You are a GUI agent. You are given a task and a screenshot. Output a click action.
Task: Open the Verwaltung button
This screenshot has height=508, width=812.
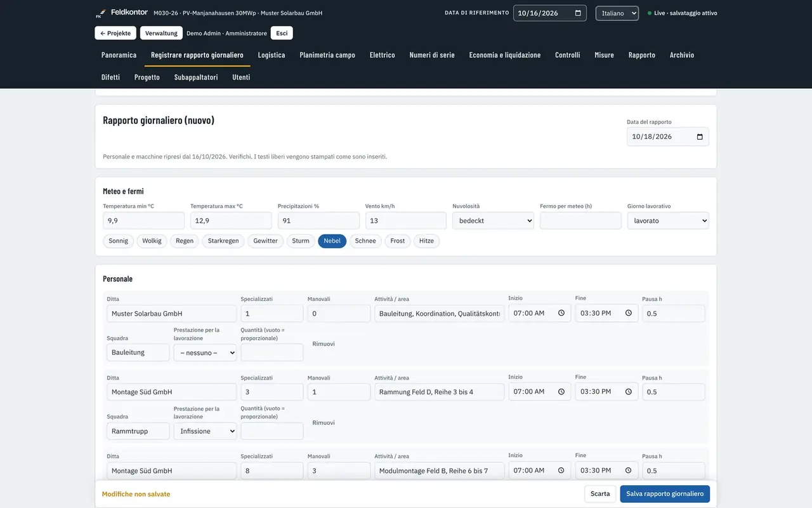[x=161, y=33]
